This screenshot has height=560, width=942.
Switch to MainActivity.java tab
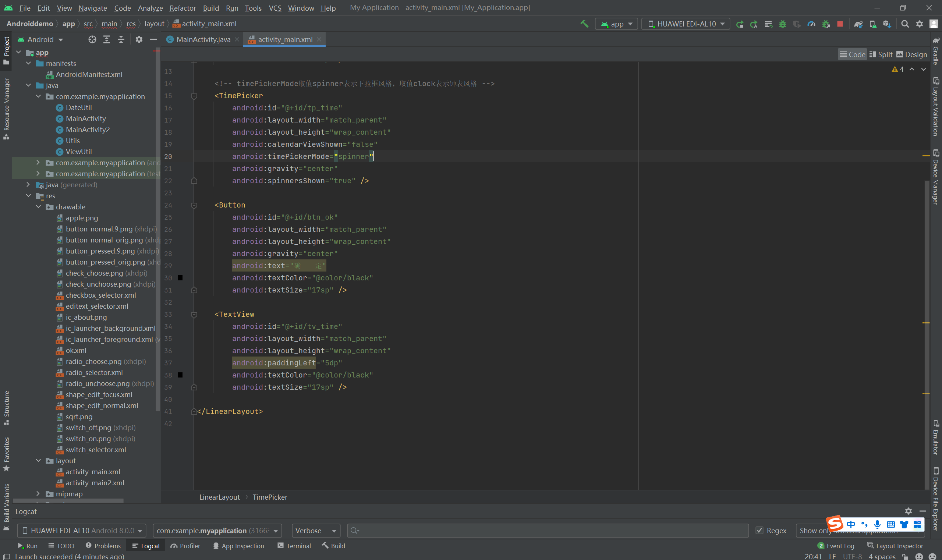point(203,40)
